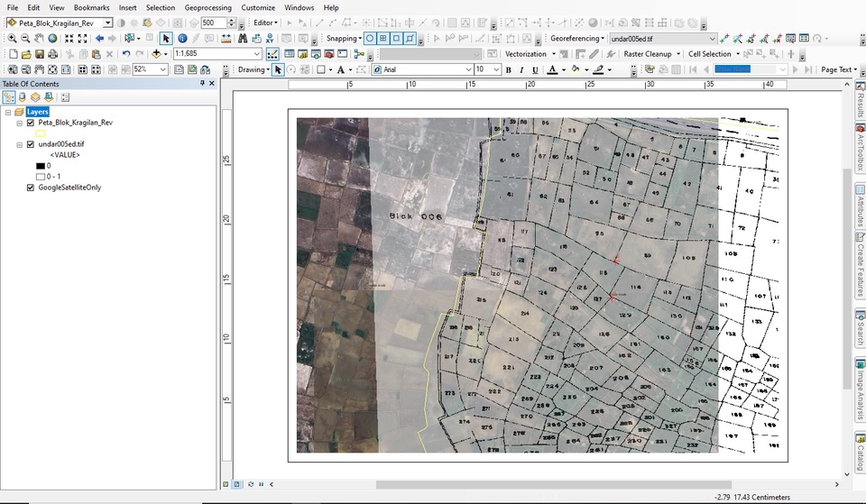866x504 pixels.
Task: Open the Geoprocessing menu
Action: (x=207, y=7)
